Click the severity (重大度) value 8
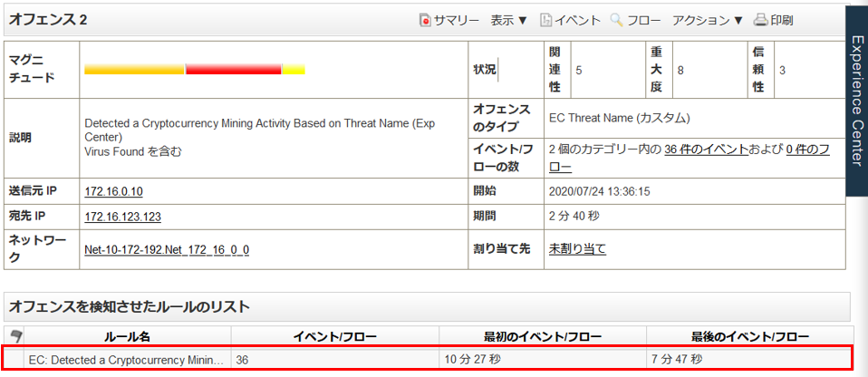This screenshot has height=377, width=868. [x=680, y=71]
